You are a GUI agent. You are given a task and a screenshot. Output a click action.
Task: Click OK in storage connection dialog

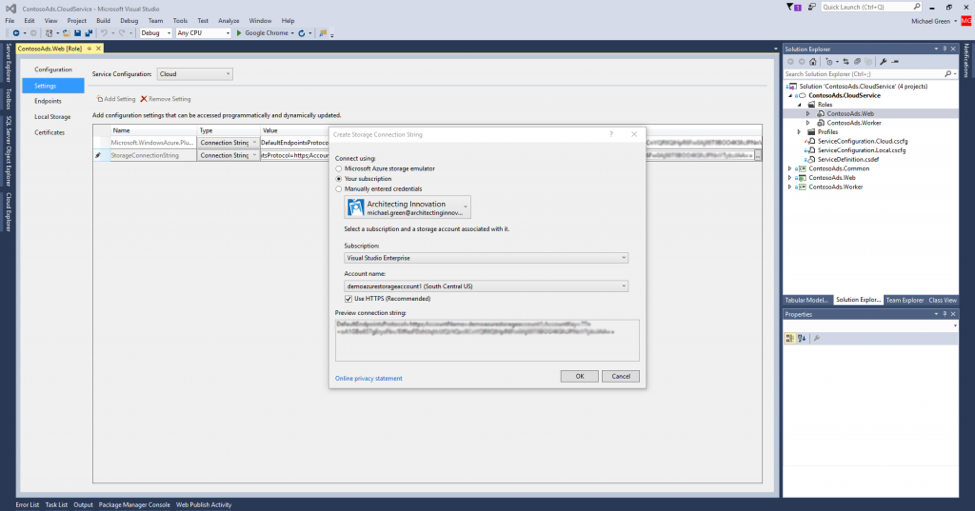[x=580, y=376]
